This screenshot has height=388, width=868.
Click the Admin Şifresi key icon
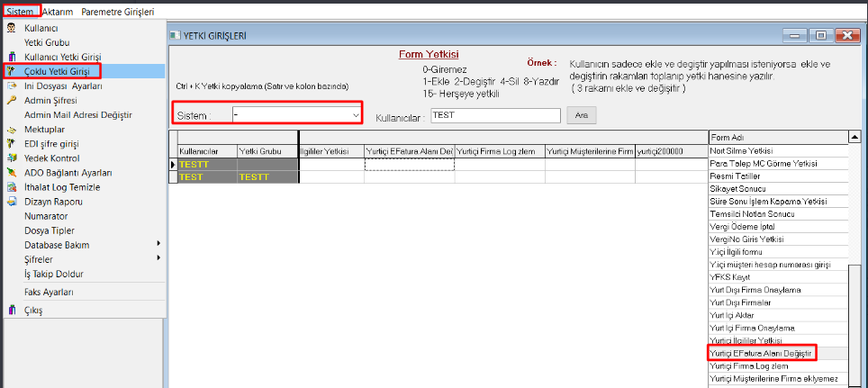pos(11,100)
